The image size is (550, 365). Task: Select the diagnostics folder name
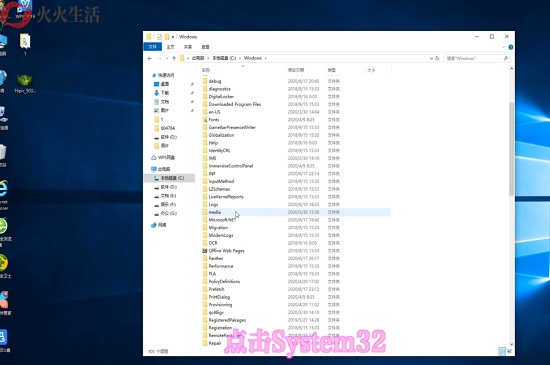coord(220,89)
